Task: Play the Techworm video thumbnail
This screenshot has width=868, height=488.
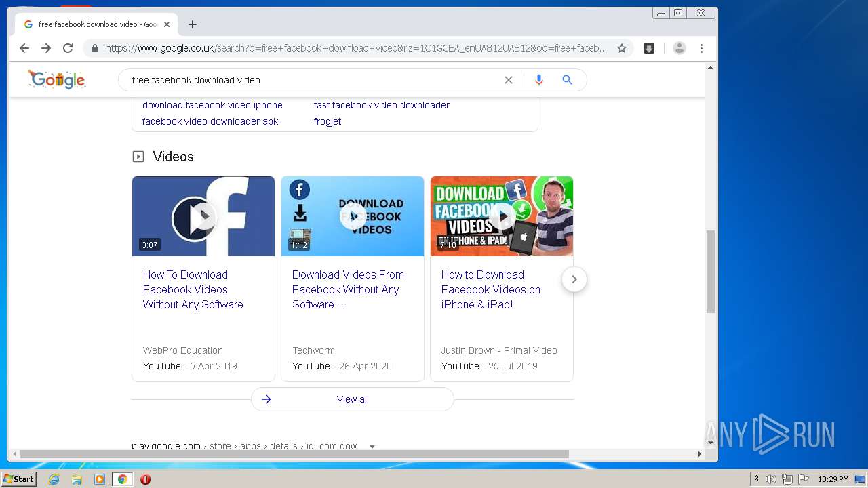Action: point(353,216)
